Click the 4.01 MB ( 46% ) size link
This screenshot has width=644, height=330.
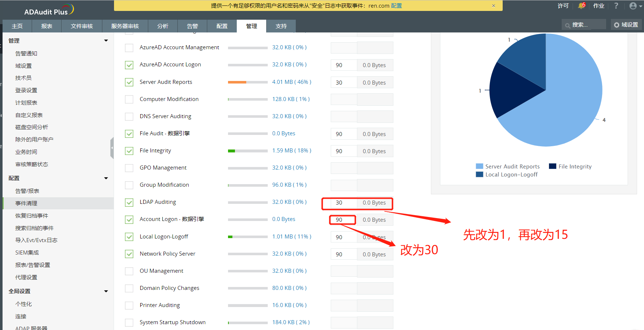[291, 82]
